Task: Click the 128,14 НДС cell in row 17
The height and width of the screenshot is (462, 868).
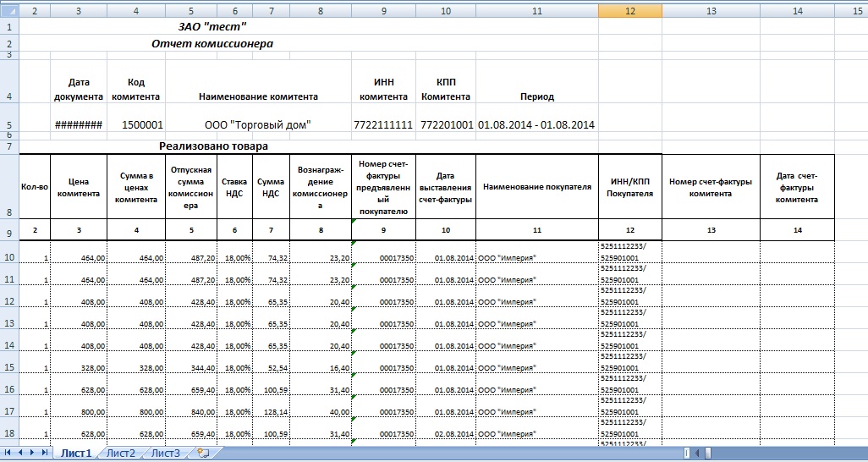Action: click(271, 406)
